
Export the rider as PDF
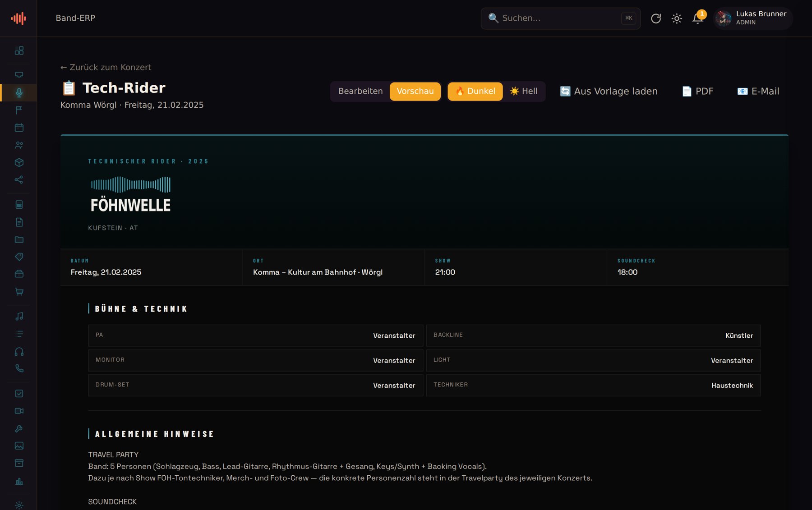tap(697, 91)
